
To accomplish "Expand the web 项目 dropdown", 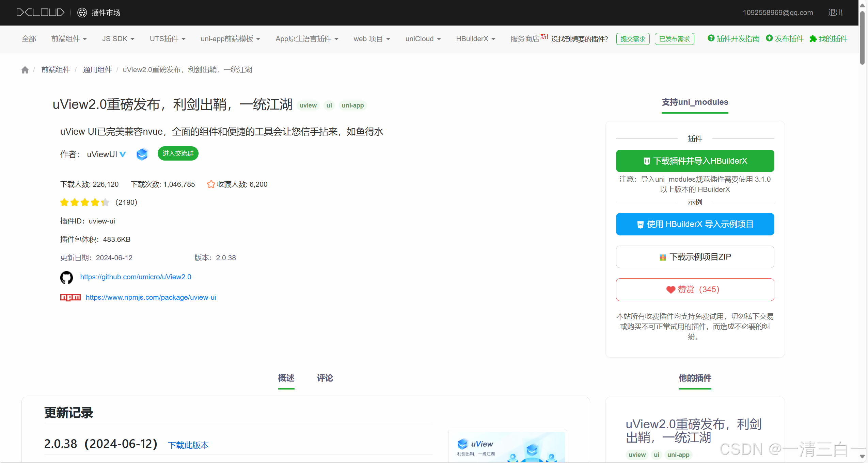I will [x=372, y=39].
